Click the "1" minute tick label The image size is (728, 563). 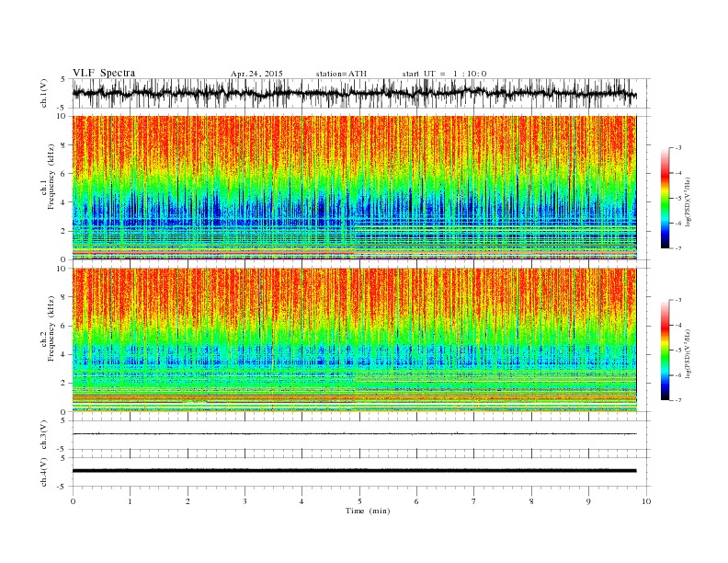coord(131,501)
